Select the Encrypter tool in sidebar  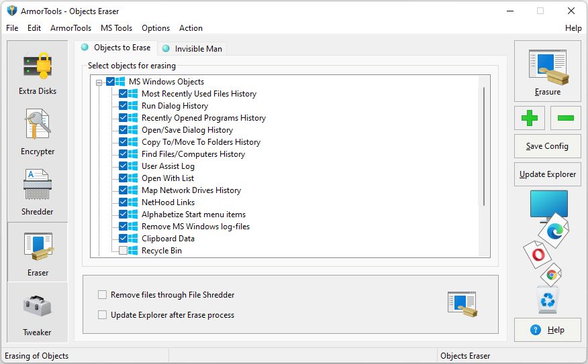38,133
